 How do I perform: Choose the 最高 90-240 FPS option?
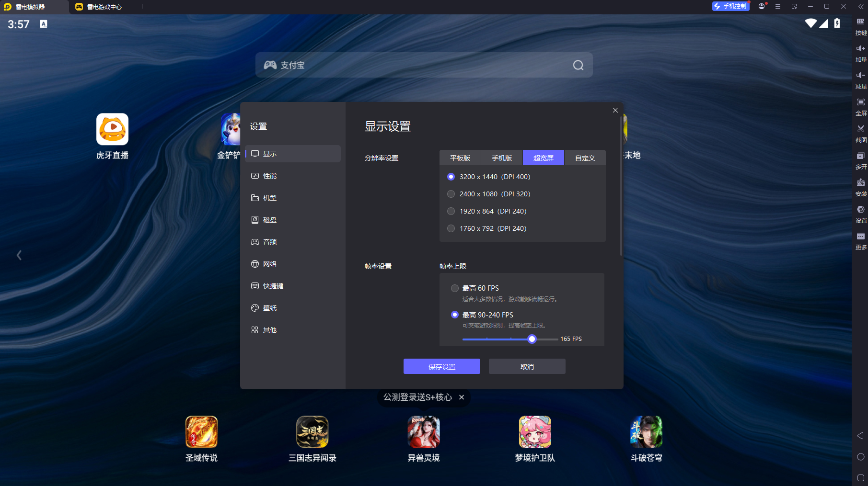tap(482, 315)
